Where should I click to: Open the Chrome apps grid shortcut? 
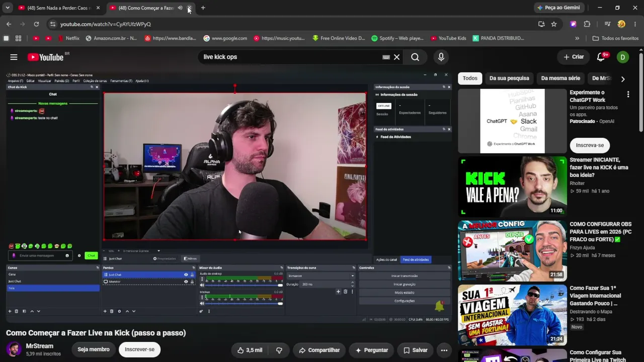18,38
